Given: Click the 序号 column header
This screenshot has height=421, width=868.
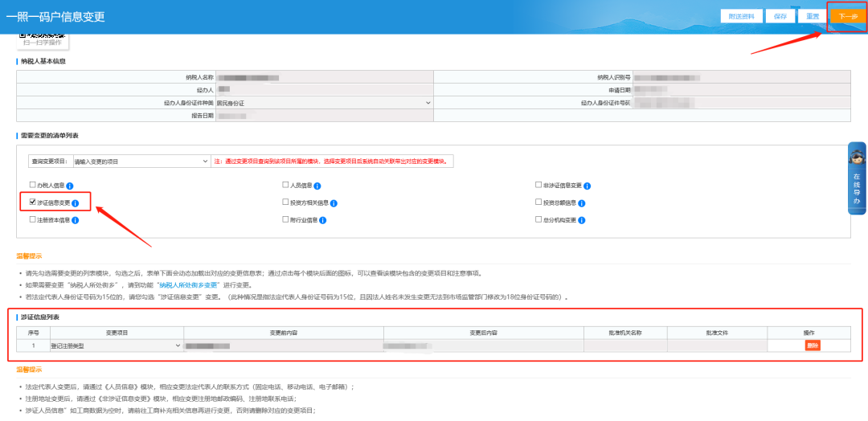Looking at the screenshot, I should coord(33,333).
